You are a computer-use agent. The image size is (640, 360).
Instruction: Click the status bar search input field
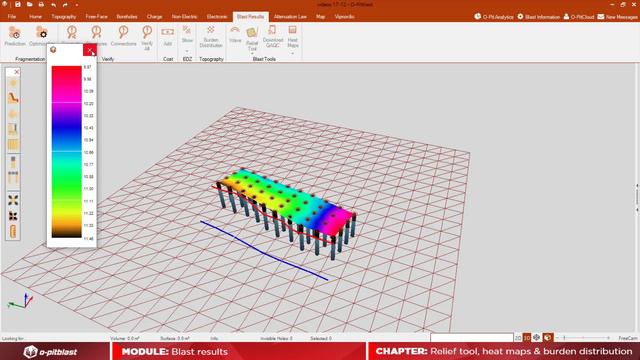(x=472, y=338)
